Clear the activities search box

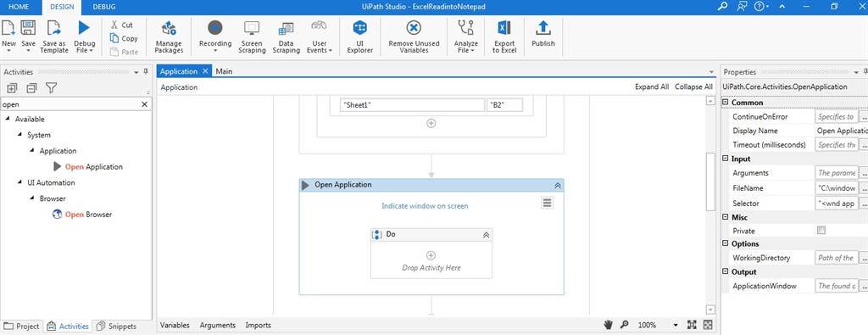145,104
